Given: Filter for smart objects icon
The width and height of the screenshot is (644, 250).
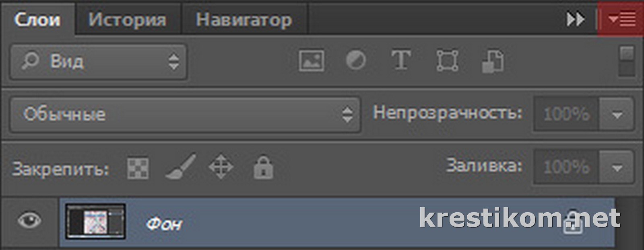Looking at the screenshot, I should (x=493, y=61).
